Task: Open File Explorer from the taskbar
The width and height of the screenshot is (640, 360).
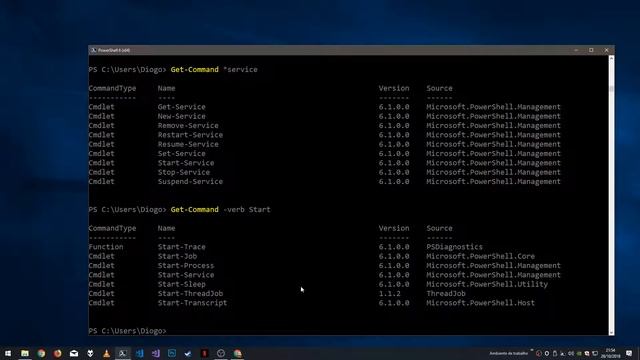Action: (x=25, y=353)
